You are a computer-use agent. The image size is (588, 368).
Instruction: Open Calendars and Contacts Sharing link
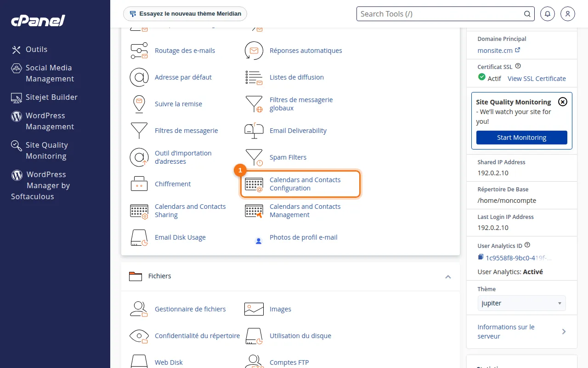[190, 211]
